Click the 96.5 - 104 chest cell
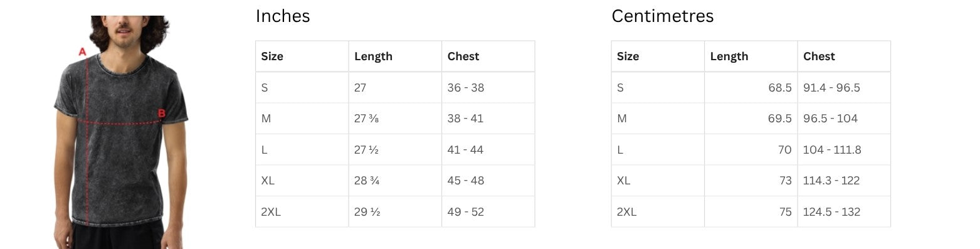980x249 pixels. coord(844,119)
